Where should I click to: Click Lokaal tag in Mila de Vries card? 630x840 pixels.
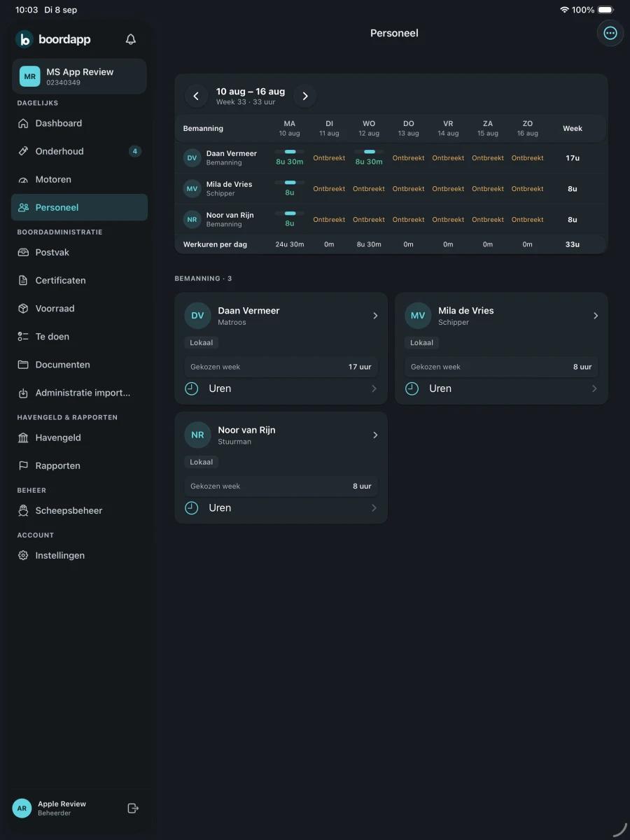tap(421, 343)
